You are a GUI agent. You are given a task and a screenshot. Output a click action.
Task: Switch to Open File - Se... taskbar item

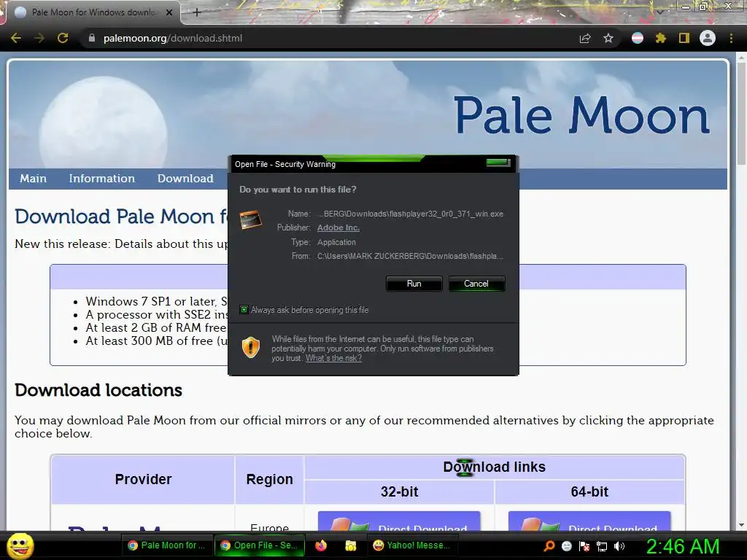click(259, 545)
